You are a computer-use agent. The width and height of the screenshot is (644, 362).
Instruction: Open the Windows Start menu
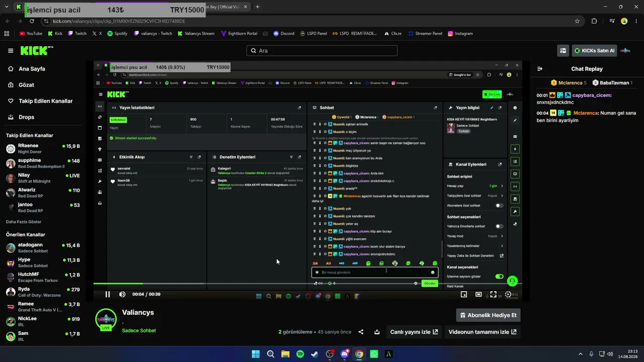[x=256, y=354]
